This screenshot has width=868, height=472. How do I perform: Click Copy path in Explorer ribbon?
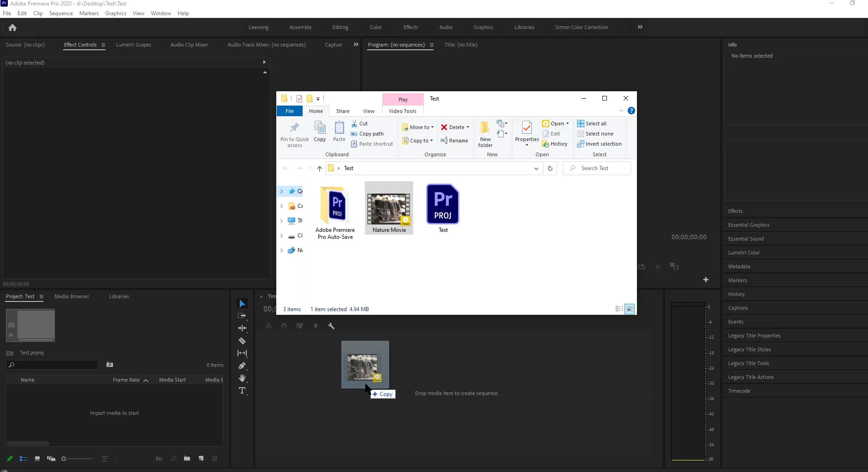pos(367,134)
